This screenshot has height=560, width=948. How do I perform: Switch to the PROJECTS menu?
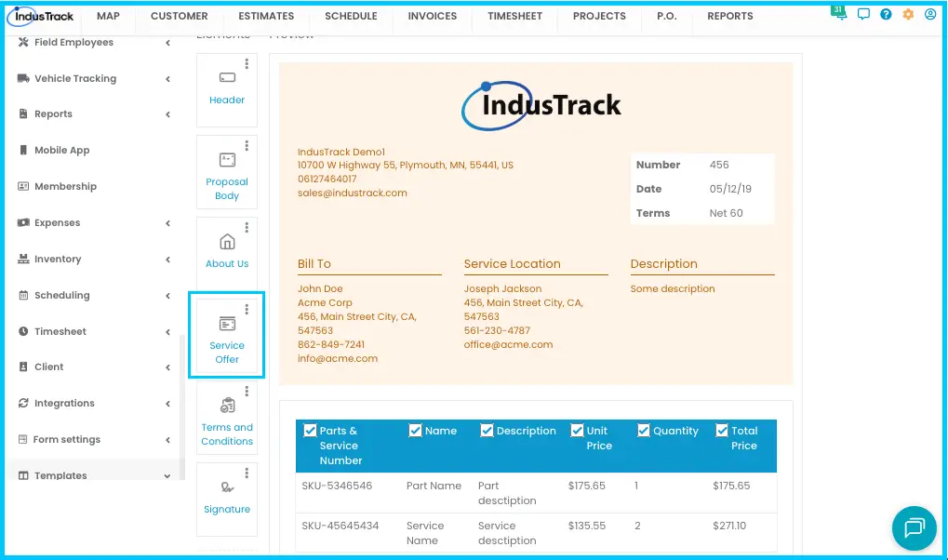(599, 17)
